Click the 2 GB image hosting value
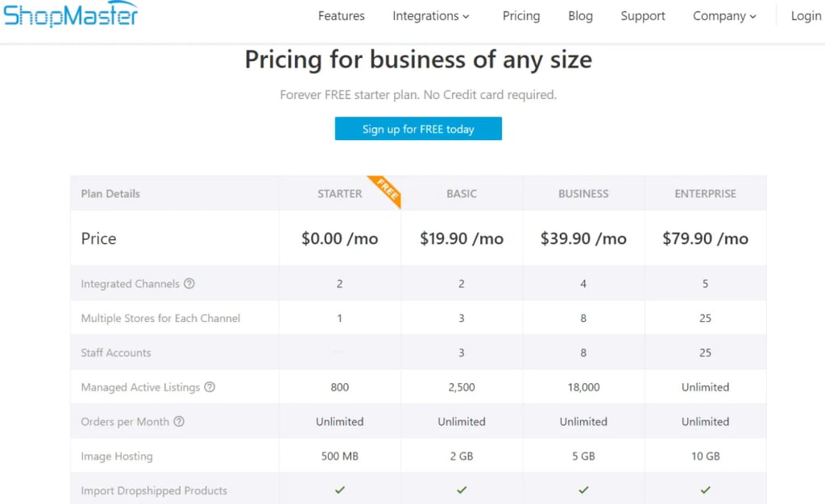This screenshot has height=504, width=825. pyautogui.click(x=462, y=456)
